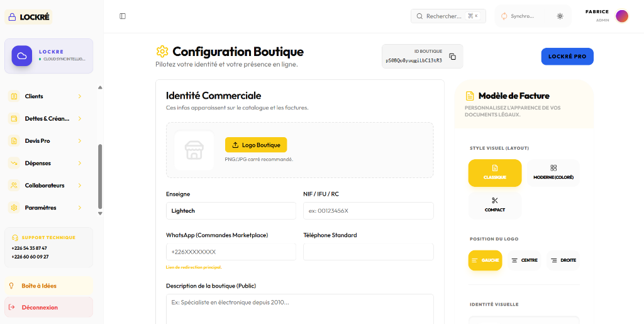
Task: Click the Boîte à Idées button
Action: [x=48, y=286]
